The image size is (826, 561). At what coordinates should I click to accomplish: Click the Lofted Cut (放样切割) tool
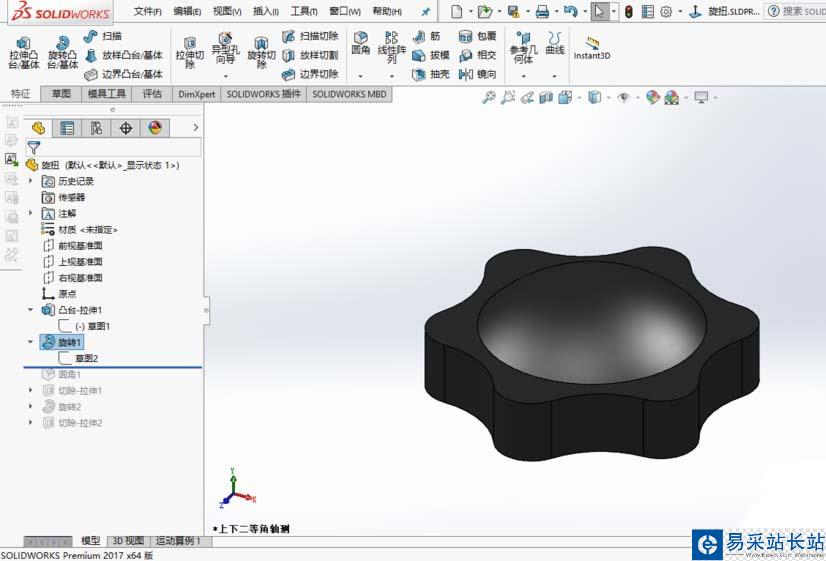click(x=310, y=55)
